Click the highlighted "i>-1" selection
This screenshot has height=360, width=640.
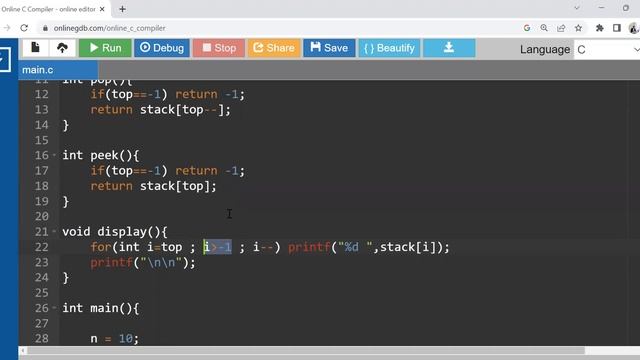(x=218, y=247)
